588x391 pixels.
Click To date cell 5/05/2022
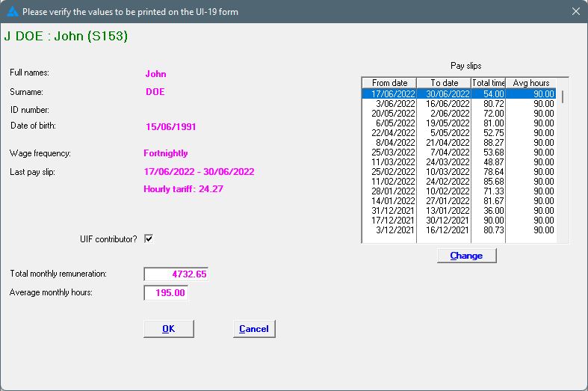tap(450, 133)
